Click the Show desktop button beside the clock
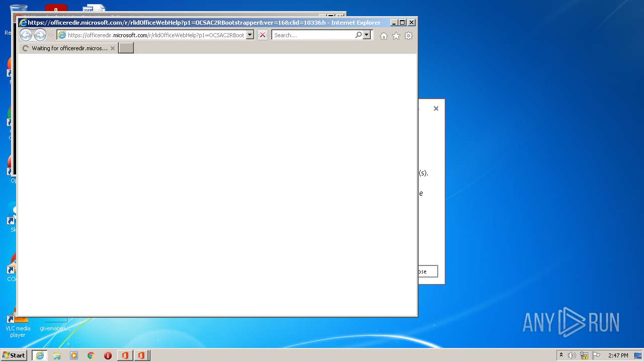Image resolution: width=644 pixels, height=362 pixels. (638, 355)
